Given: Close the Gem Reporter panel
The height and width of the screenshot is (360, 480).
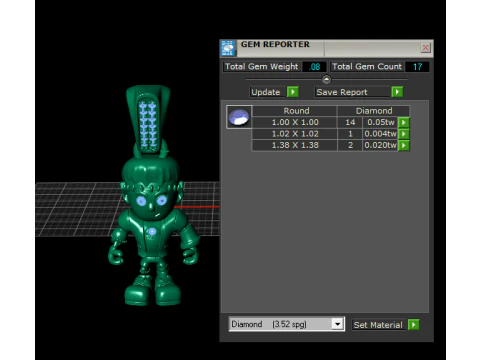Looking at the screenshot, I should [x=425, y=48].
